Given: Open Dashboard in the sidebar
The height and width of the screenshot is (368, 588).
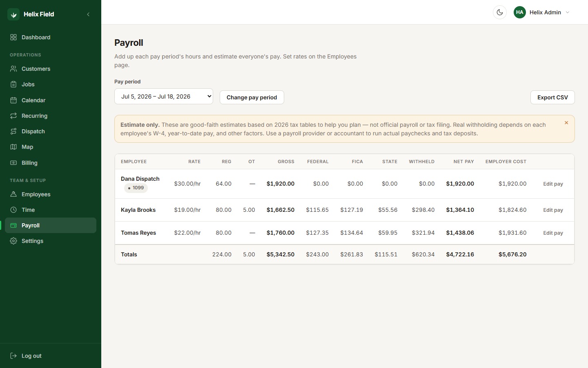Looking at the screenshot, I should tap(51, 37).
